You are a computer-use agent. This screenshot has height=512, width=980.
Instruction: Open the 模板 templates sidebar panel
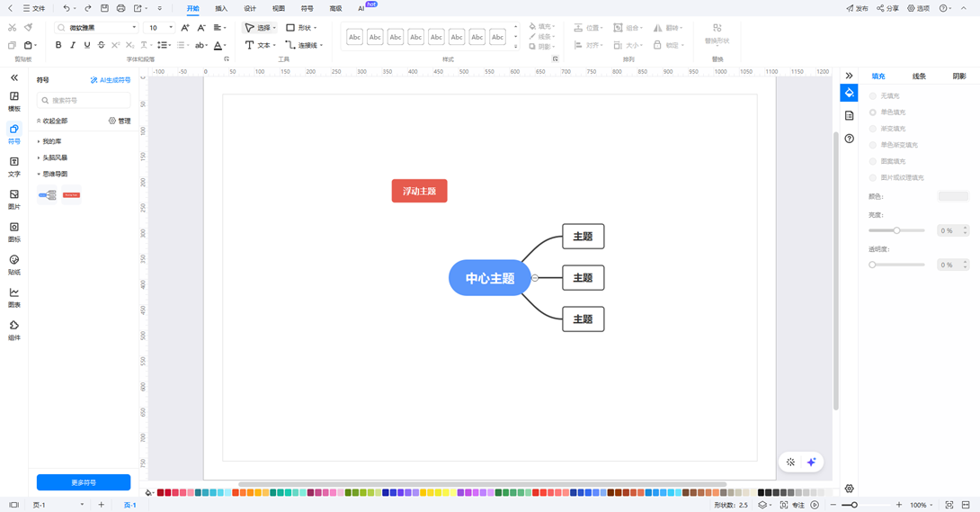(x=14, y=101)
